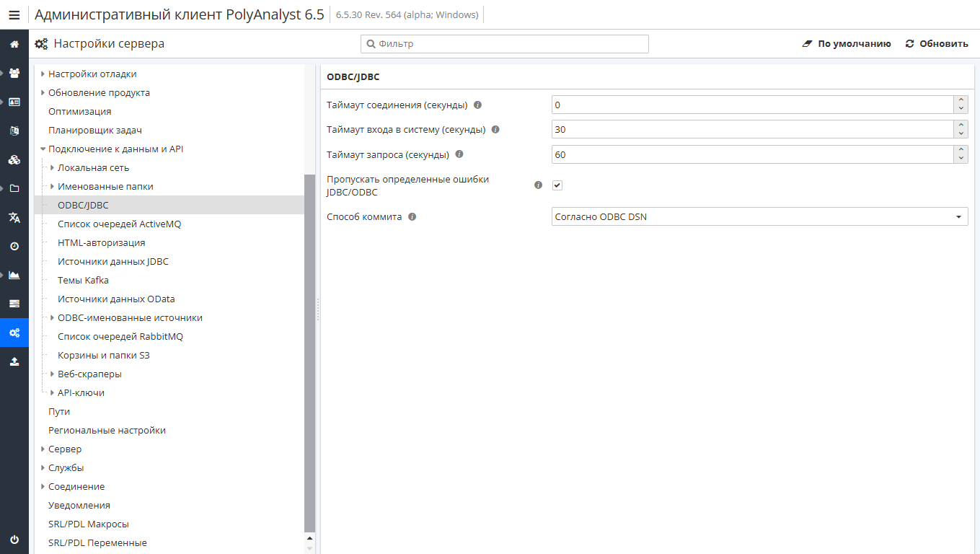
Task: Expand Обновление продукта tree node
Action: click(43, 92)
